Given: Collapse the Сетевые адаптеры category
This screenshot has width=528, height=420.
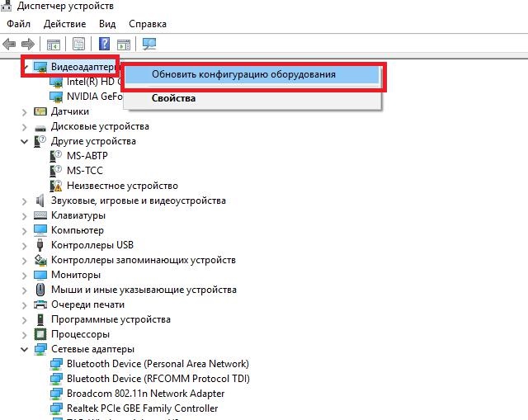Looking at the screenshot, I should pyautogui.click(x=24, y=350).
